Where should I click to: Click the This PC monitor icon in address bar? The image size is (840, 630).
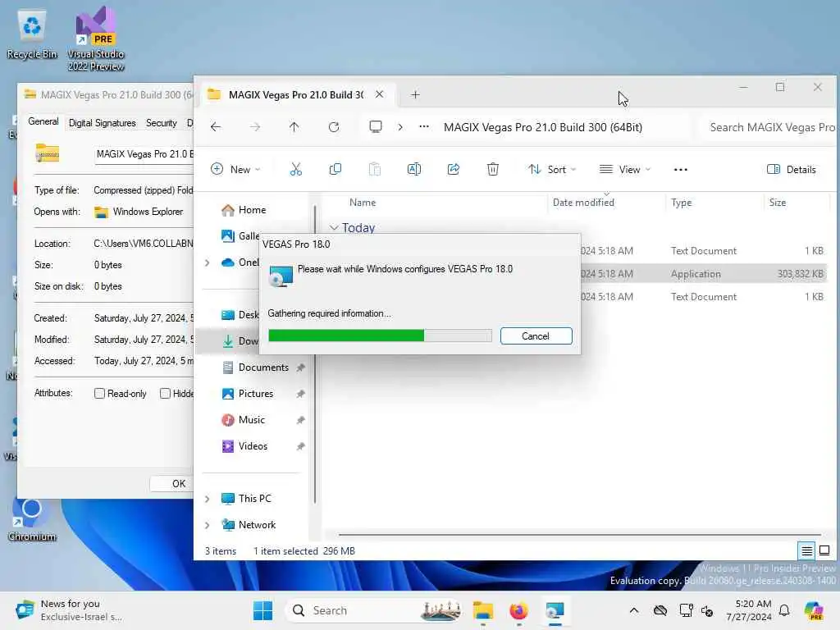[x=376, y=127]
